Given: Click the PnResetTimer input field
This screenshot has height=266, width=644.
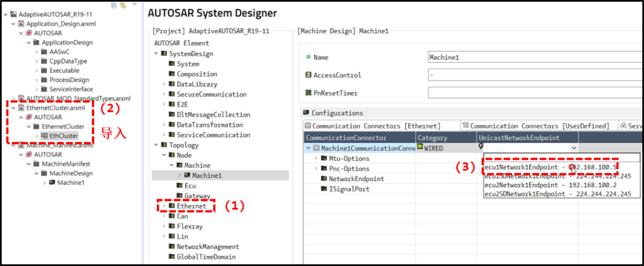Looking at the screenshot, I should tap(535, 93).
